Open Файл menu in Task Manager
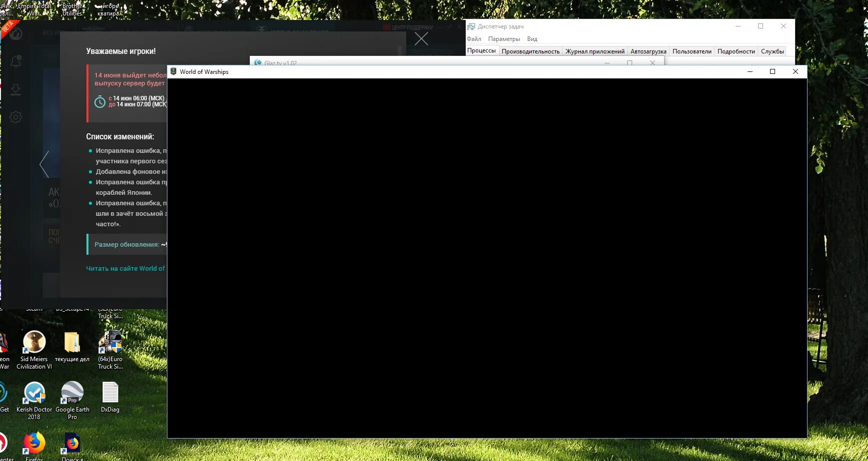Viewport: 868px width, 461px height. coord(474,39)
